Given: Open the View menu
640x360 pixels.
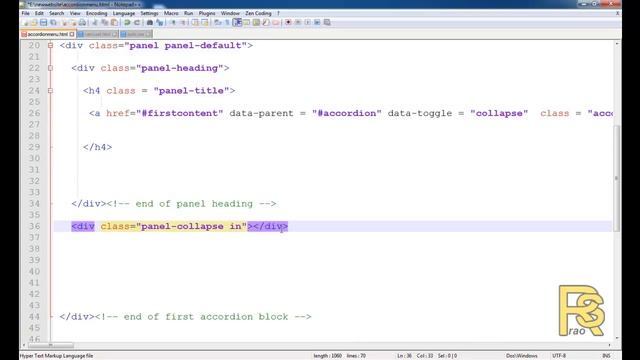Looking at the screenshot, I should point(75,13).
